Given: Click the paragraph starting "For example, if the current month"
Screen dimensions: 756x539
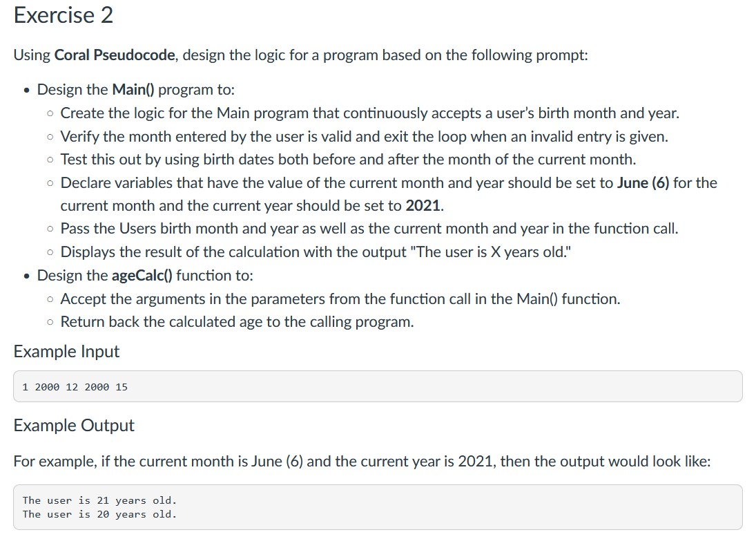Looking at the screenshot, I should click(362, 462).
